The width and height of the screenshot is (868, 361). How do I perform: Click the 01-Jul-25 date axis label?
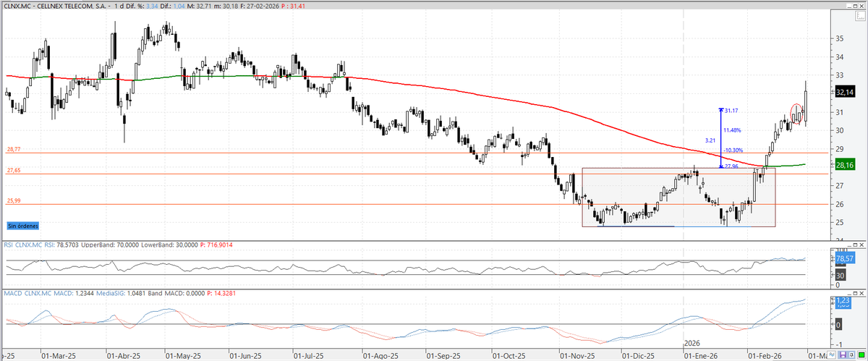(x=309, y=356)
